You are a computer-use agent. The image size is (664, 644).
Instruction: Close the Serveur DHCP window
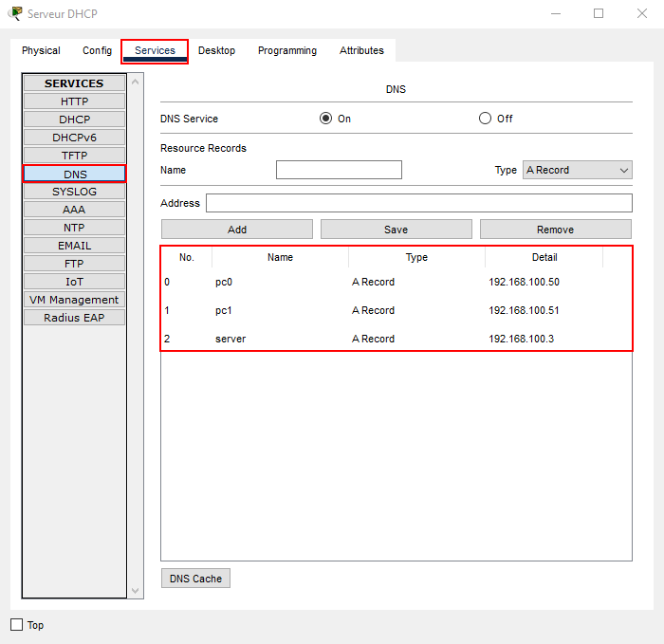click(x=642, y=13)
